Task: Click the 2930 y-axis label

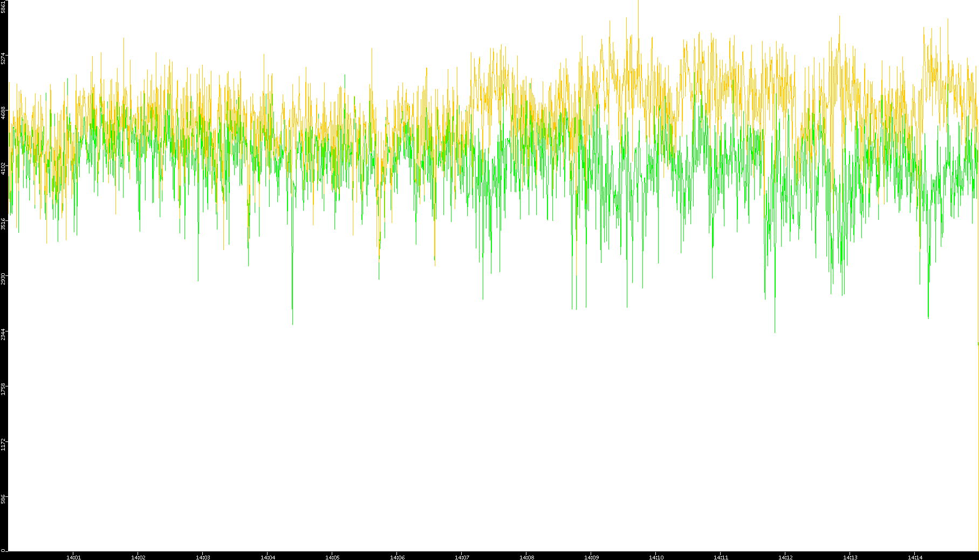Action: coord(3,279)
